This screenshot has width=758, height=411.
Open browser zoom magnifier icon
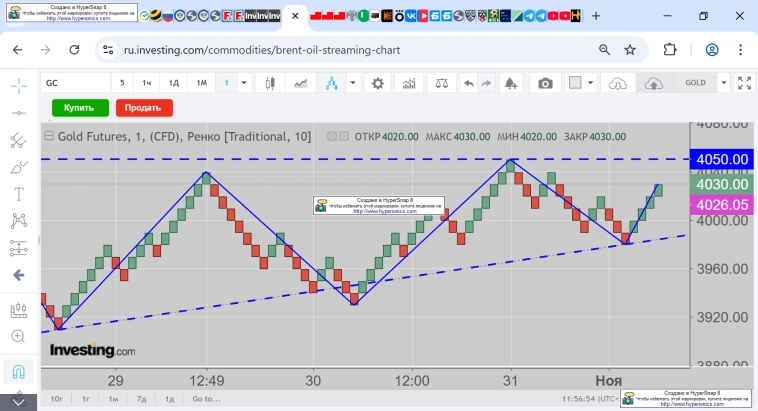(x=604, y=49)
